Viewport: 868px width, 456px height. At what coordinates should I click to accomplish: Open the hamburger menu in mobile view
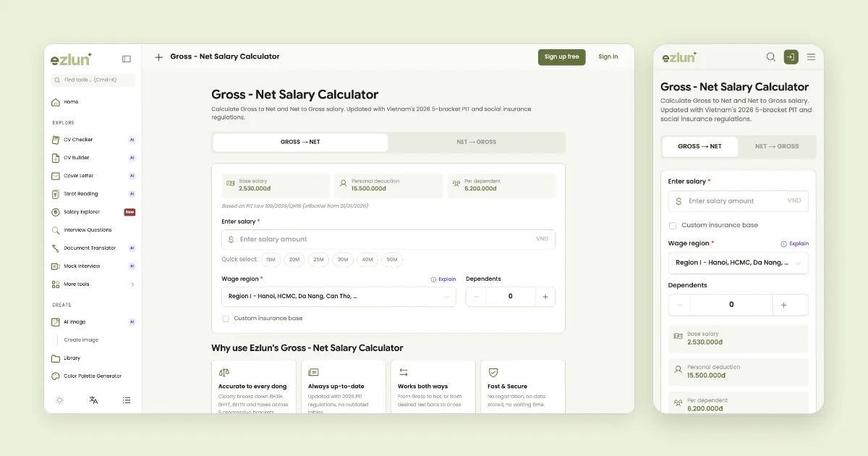tap(811, 57)
